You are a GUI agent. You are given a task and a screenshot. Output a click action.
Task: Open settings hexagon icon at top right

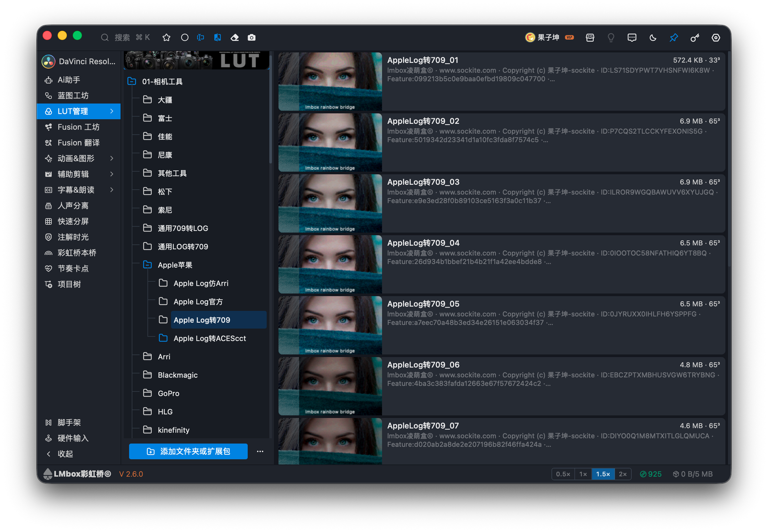(x=716, y=37)
